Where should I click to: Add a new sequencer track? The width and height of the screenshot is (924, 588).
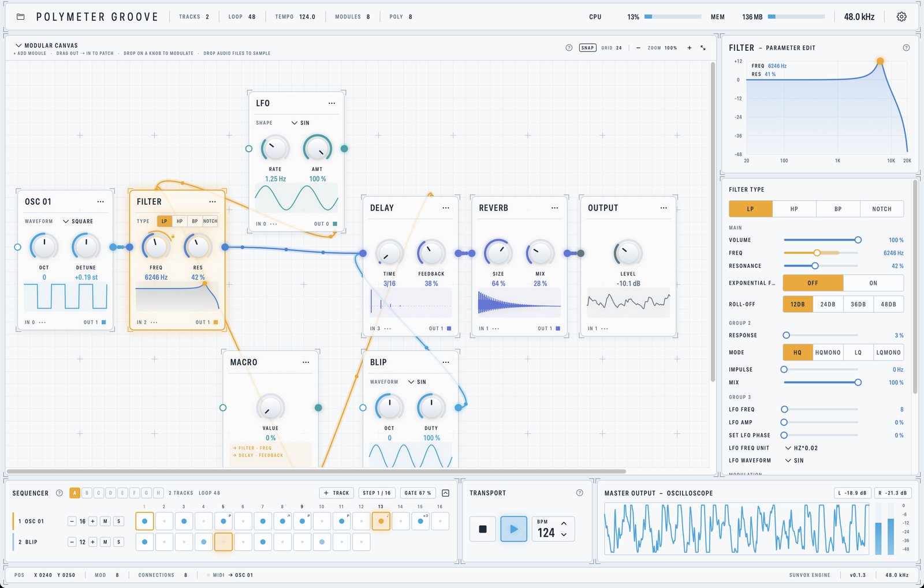(x=336, y=493)
